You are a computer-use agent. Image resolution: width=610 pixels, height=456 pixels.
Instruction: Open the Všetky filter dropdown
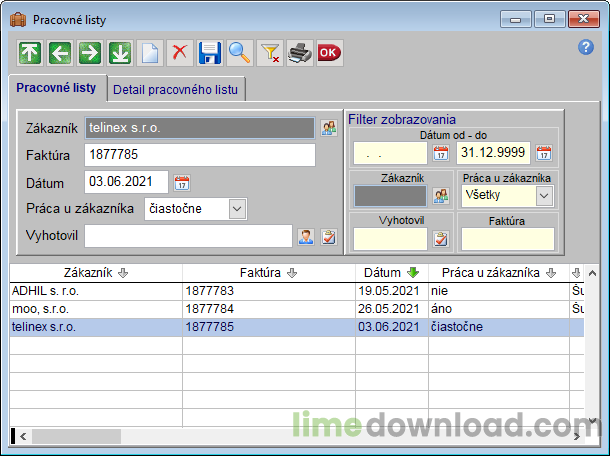tap(544, 196)
